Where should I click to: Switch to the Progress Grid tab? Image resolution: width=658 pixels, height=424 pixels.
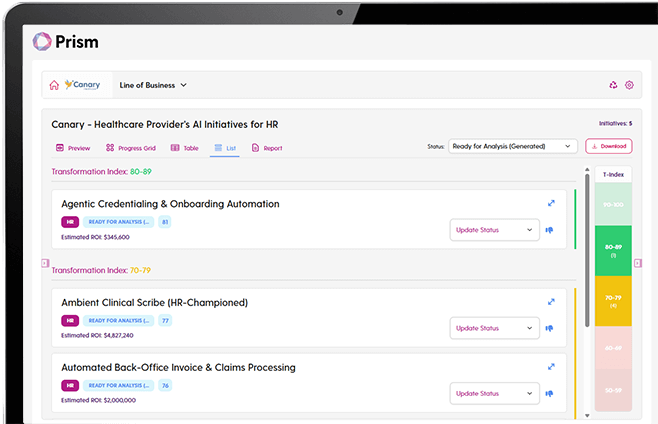click(x=131, y=148)
